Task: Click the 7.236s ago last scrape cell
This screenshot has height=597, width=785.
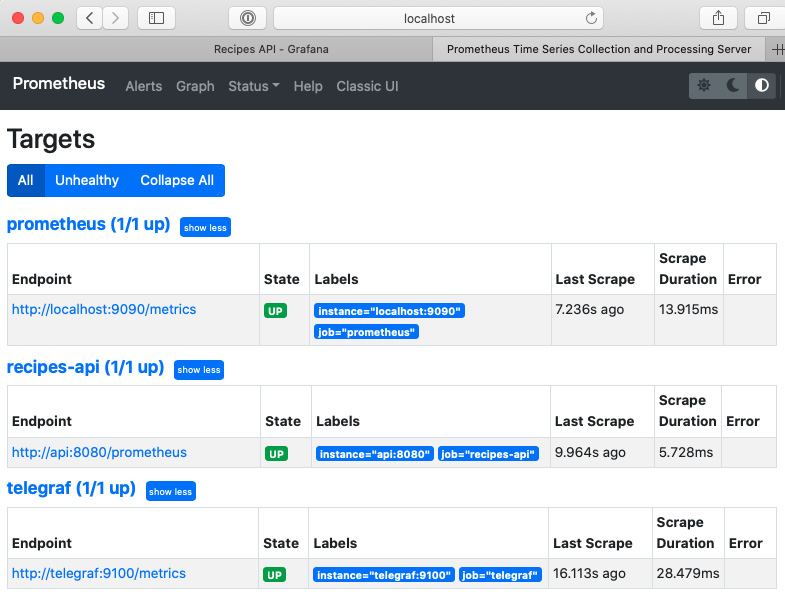Action: [590, 310]
